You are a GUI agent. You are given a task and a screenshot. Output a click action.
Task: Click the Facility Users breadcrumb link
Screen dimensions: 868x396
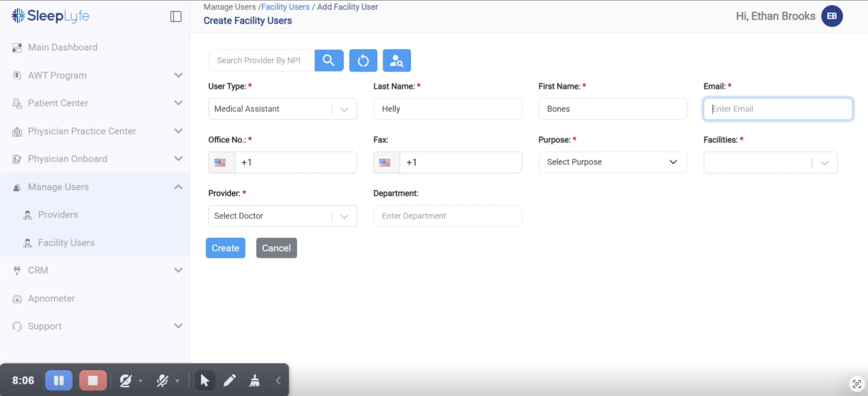(x=285, y=7)
